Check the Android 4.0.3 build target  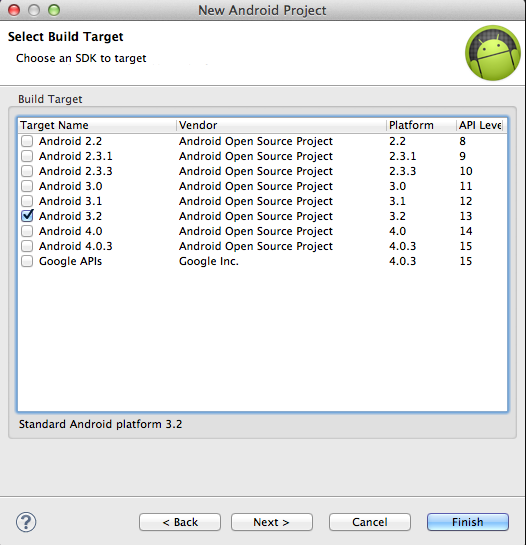point(27,246)
